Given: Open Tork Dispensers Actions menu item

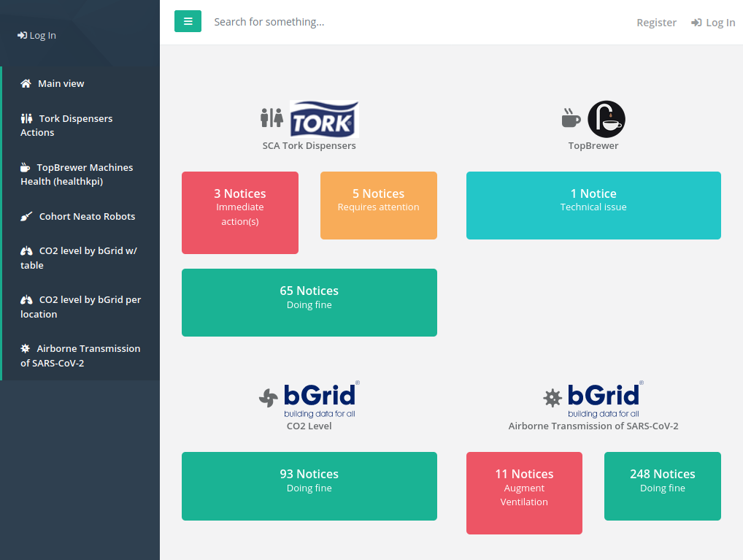Looking at the screenshot, I should 81,125.
